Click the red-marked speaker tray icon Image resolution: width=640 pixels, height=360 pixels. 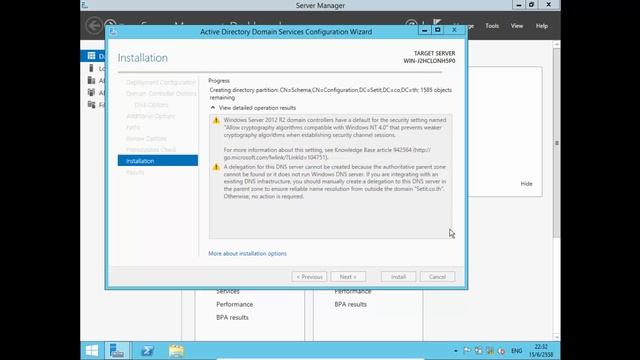pos(502,351)
